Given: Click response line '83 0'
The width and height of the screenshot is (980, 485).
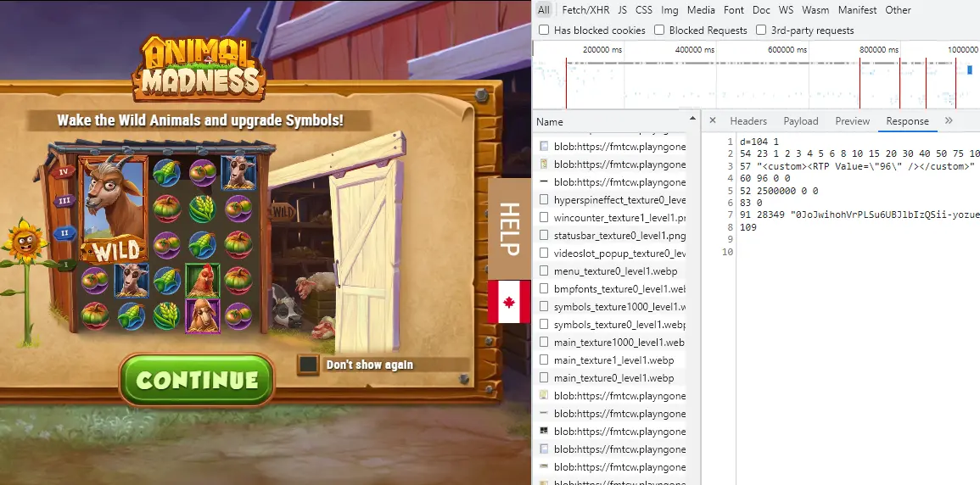Looking at the screenshot, I should (751, 203).
